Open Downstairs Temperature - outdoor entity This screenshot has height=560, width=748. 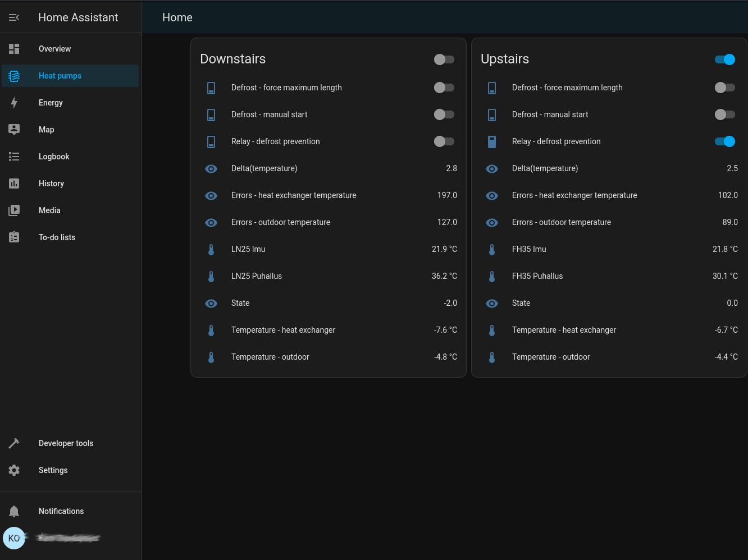click(x=270, y=357)
